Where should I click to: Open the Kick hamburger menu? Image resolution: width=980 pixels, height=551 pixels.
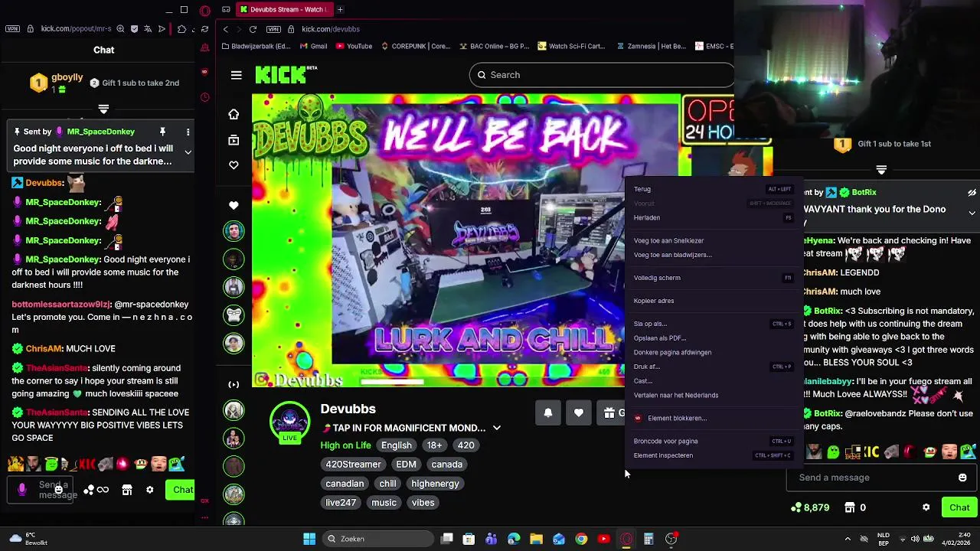click(236, 75)
